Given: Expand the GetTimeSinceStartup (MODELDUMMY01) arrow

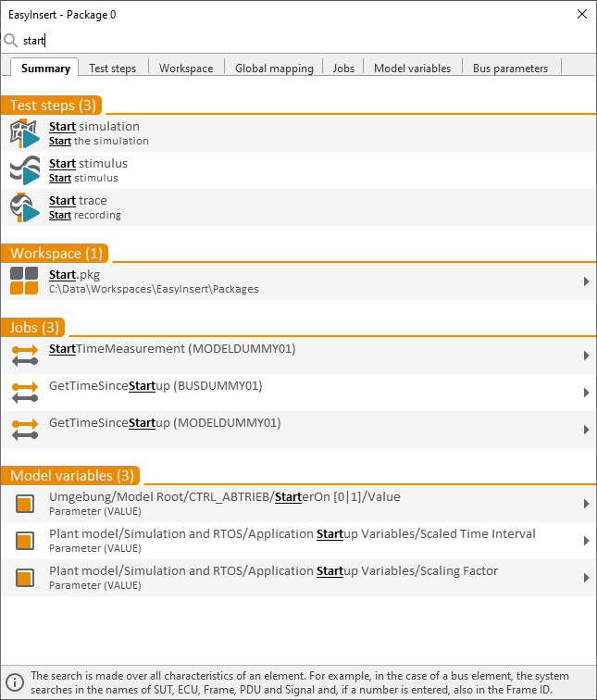Looking at the screenshot, I should [586, 430].
